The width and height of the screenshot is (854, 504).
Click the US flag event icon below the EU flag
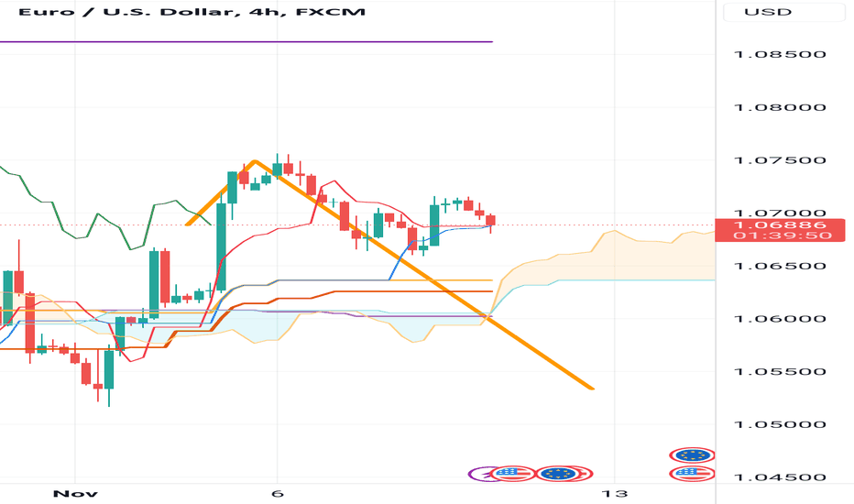coord(692,474)
